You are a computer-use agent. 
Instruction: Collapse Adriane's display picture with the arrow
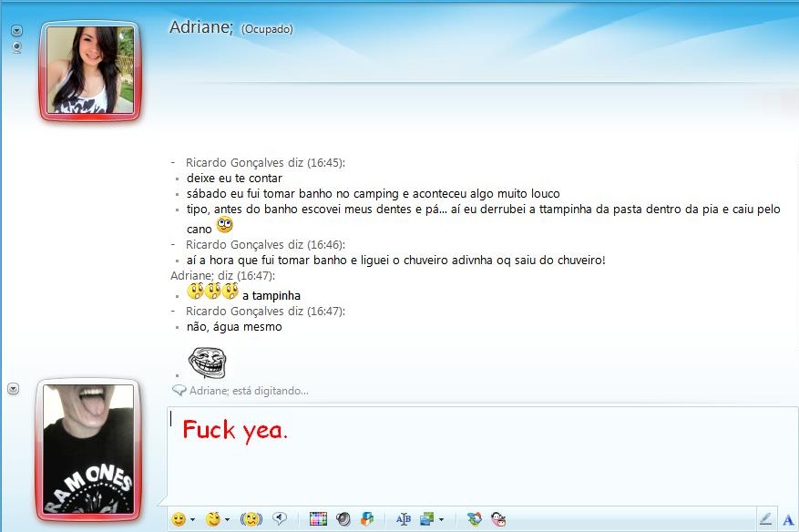coord(15,30)
